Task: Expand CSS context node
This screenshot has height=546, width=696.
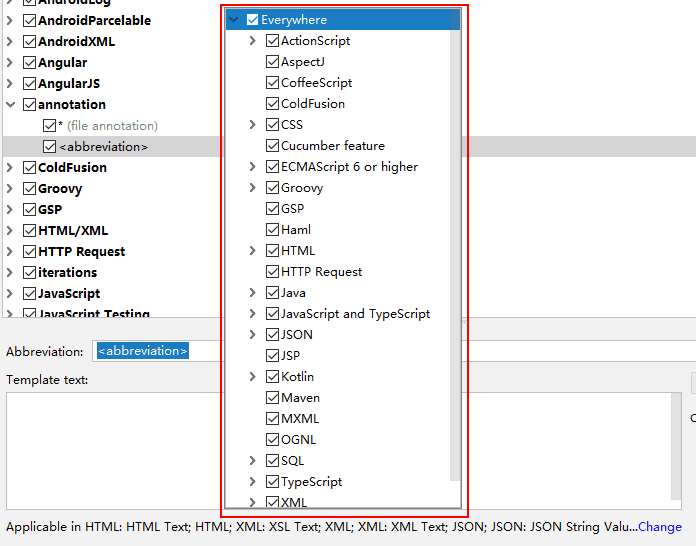Action: [253, 124]
